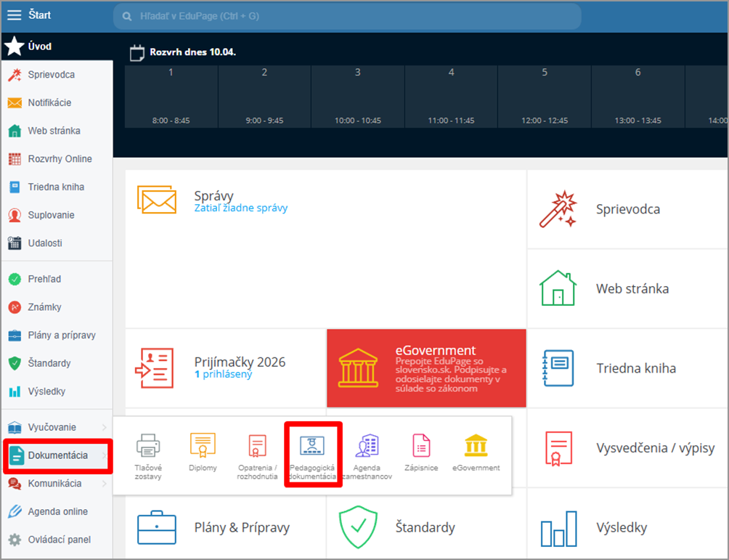The height and width of the screenshot is (560, 729).
Task: Click the Zápisnice document icon
Action: coord(421,445)
